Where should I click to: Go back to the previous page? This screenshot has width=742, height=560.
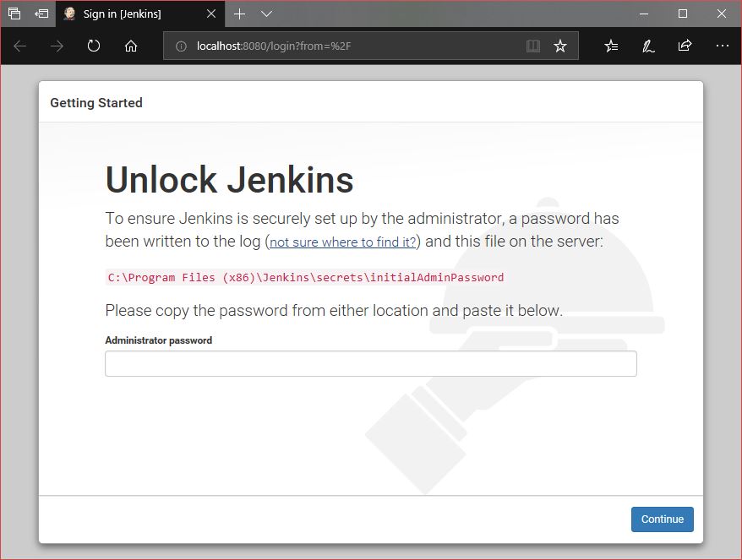click(20, 46)
